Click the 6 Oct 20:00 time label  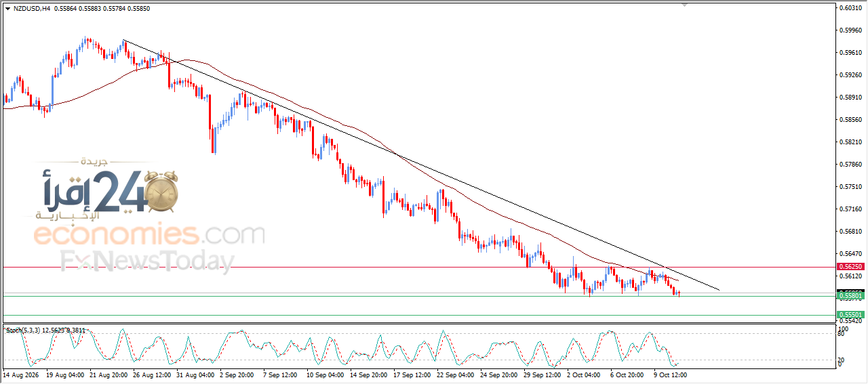point(626,374)
